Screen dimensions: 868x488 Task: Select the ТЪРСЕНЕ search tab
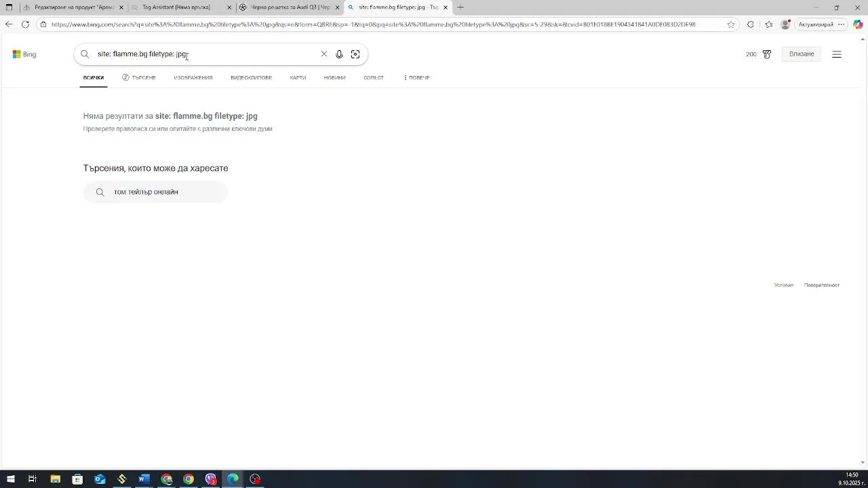[139, 78]
